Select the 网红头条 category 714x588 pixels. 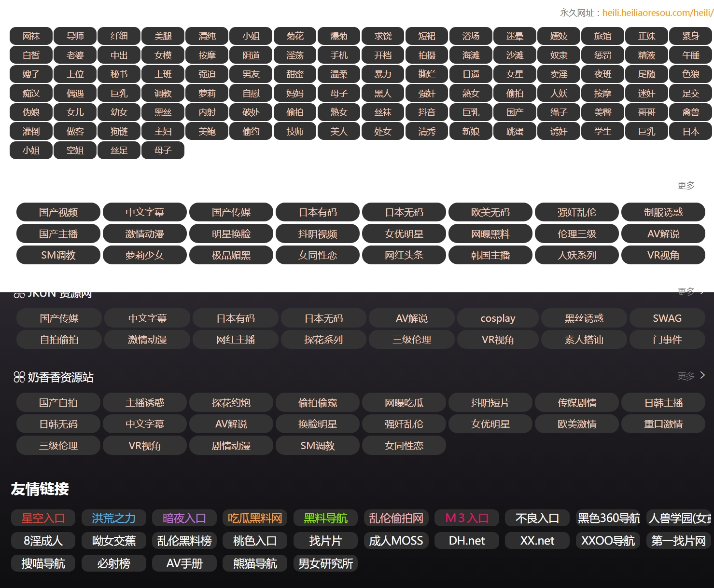tap(404, 255)
